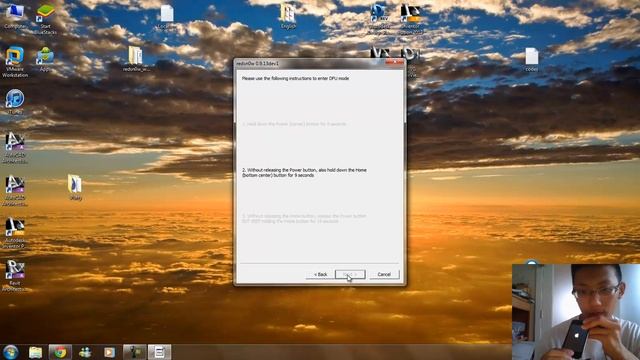640x360 pixels.
Task: Open Windows Live Messenger taskbar icon
Action: click(x=85, y=352)
